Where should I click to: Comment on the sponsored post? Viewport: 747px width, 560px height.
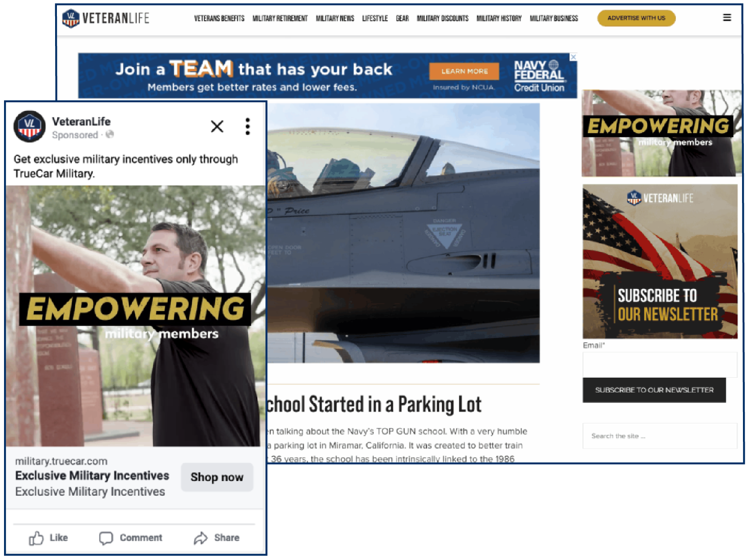[x=131, y=538]
